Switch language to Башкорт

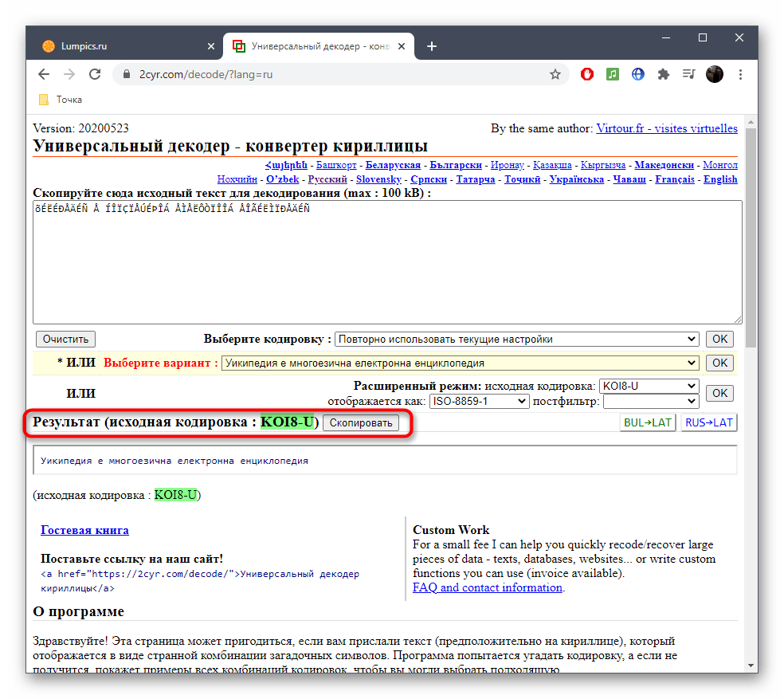[x=336, y=165]
